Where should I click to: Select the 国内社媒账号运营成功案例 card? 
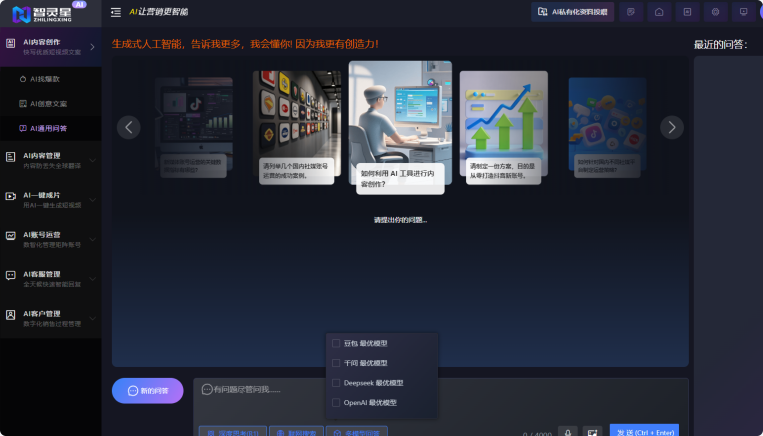(297, 127)
